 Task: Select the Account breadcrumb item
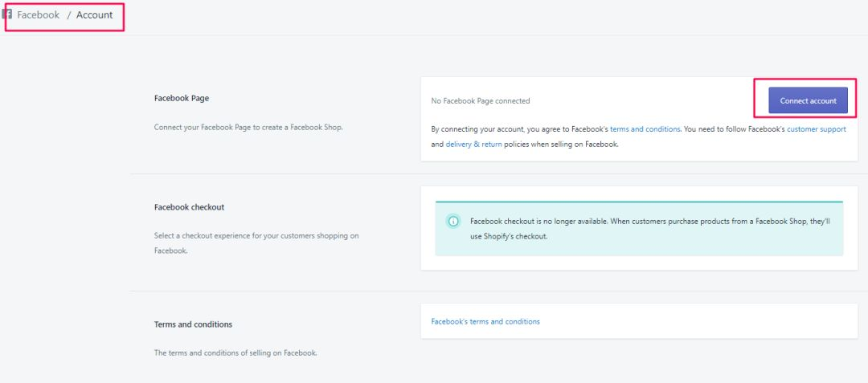point(95,15)
